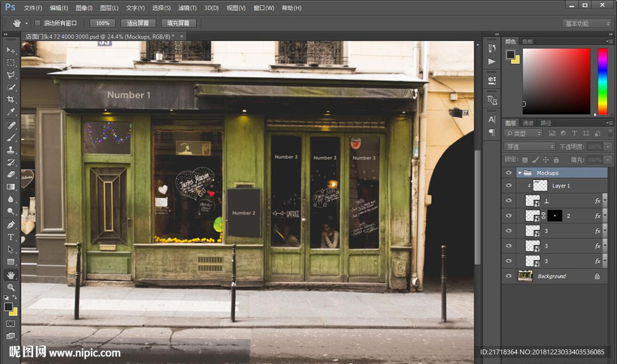Image resolution: width=617 pixels, height=364 pixels.
Task: Hide the Background layer
Action: pyautogui.click(x=509, y=276)
